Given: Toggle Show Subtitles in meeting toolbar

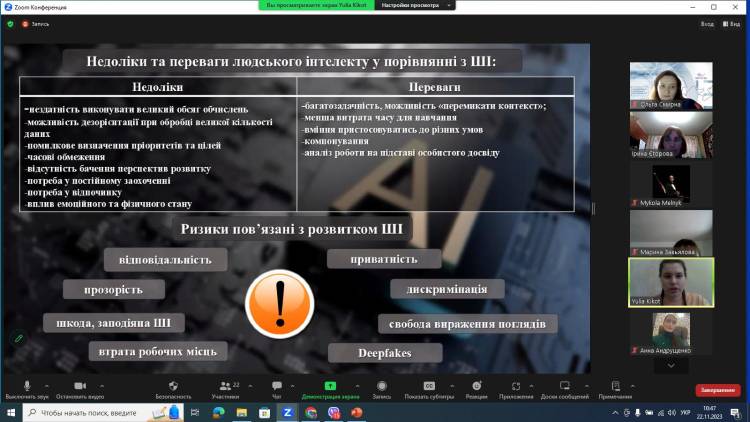Looking at the screenshot, I should coord(429,386).
